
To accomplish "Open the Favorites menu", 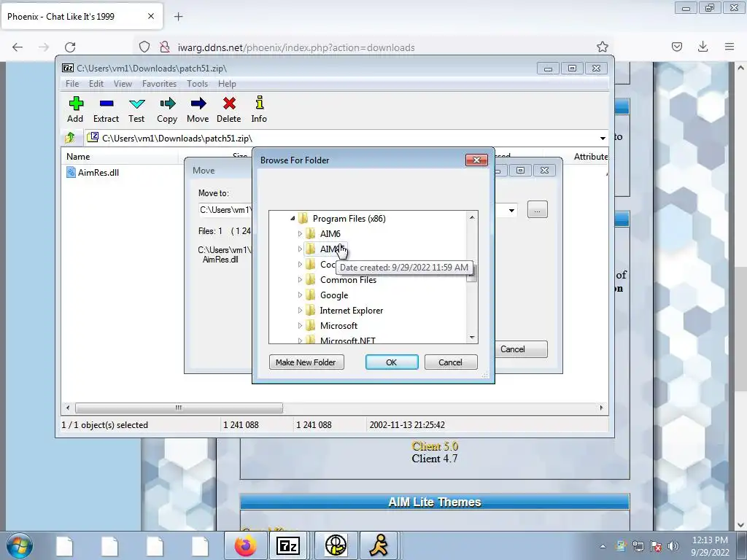I will point(159,84).
